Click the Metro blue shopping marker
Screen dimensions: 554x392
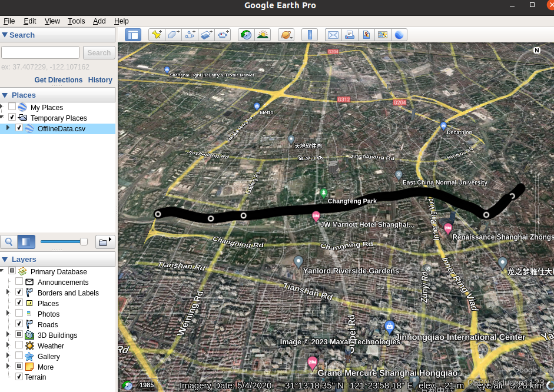tap(257, 106)
